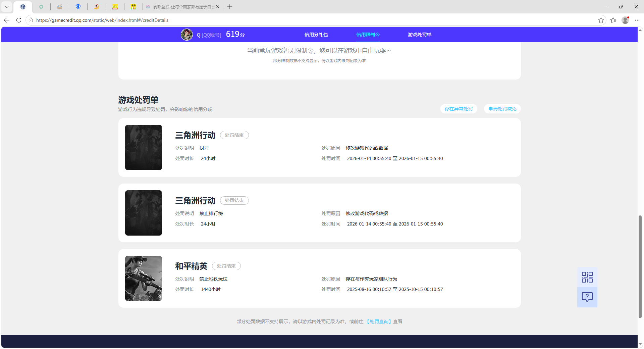
Task: Switch to the tab with blue shield-bell icon
Action: (78, 7)
